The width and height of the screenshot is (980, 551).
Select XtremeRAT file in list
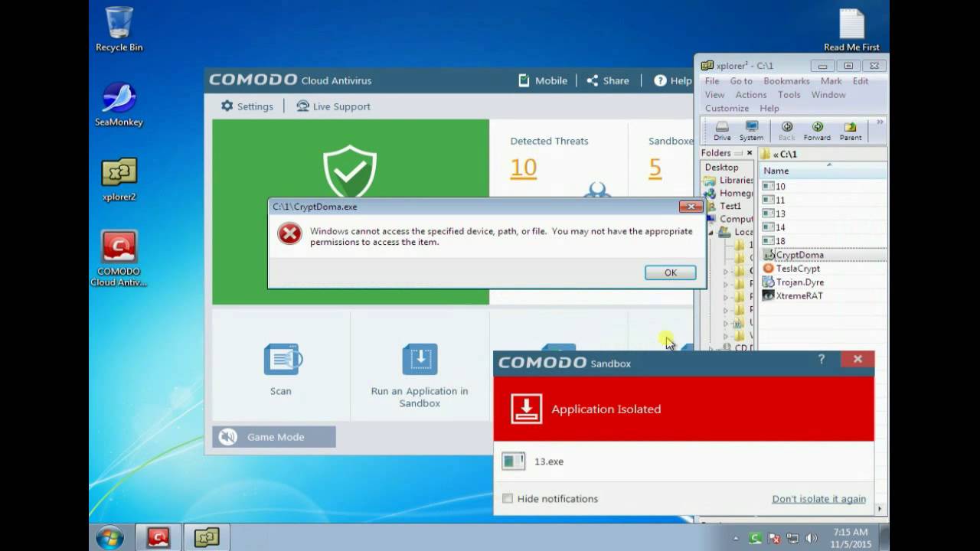pos(792,296)
